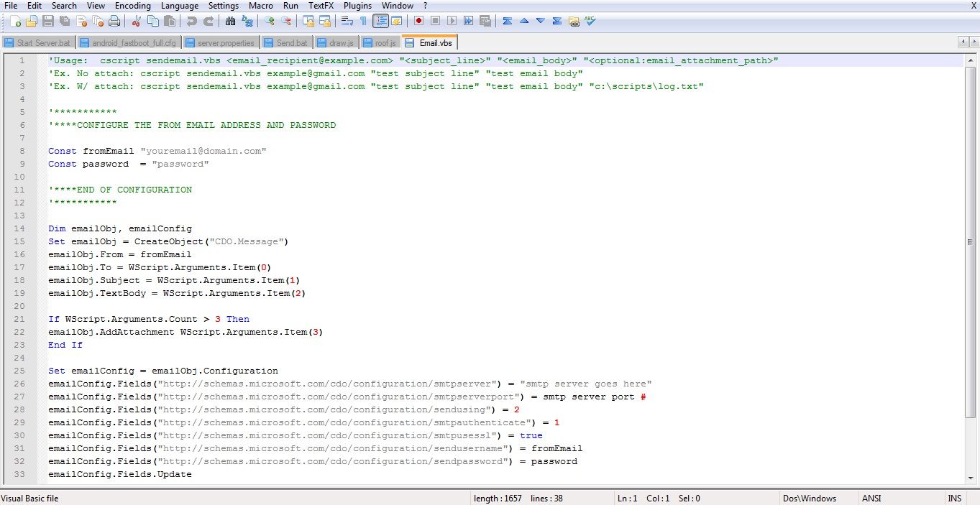The height and width of the screenshot is (505, 980).
Task: Create a new file with toolbar New icon
Action: 16,22
